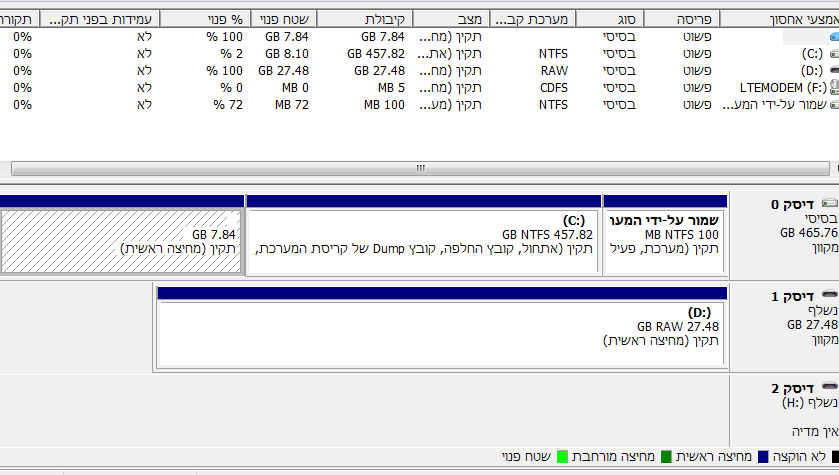
Task: Click the דיסק 0 hard drive icon
Action: pyautogui.click(x=829, y=203)
